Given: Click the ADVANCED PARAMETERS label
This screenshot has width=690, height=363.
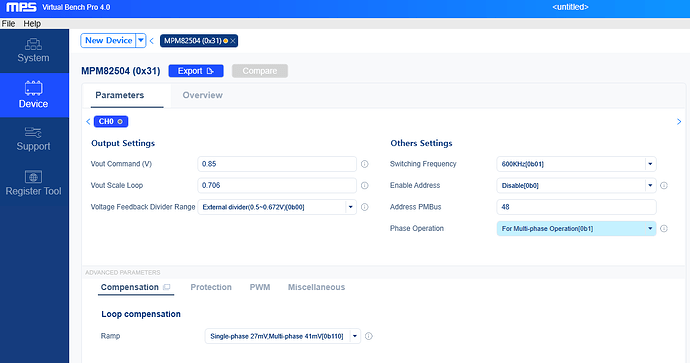Looking at the screenshot, I should 123,273.
